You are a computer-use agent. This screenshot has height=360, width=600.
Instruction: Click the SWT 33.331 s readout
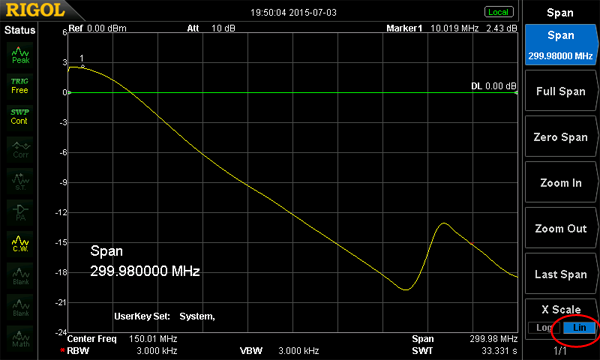(465, 351)
